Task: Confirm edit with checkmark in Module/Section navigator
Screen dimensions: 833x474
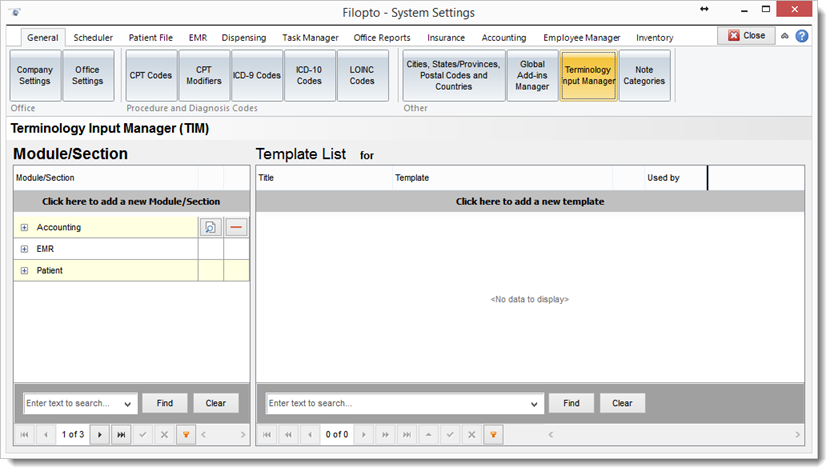Action: pos(143,435)
